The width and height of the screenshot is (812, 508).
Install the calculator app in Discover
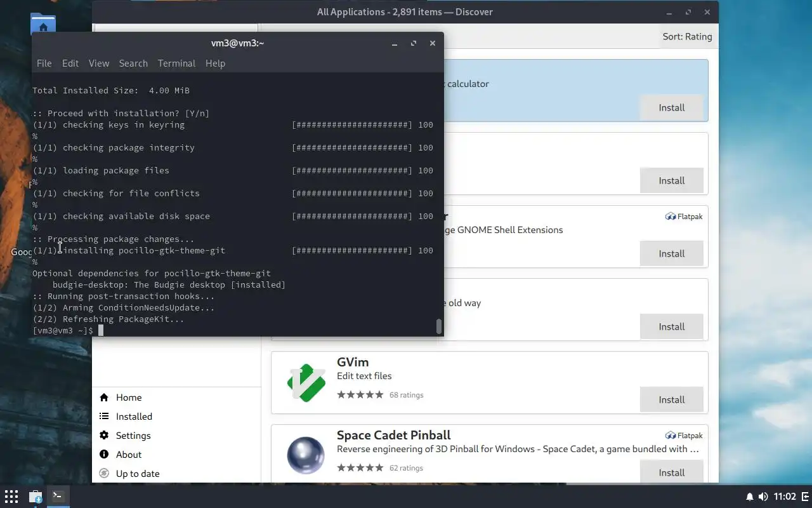coord(671,108)
